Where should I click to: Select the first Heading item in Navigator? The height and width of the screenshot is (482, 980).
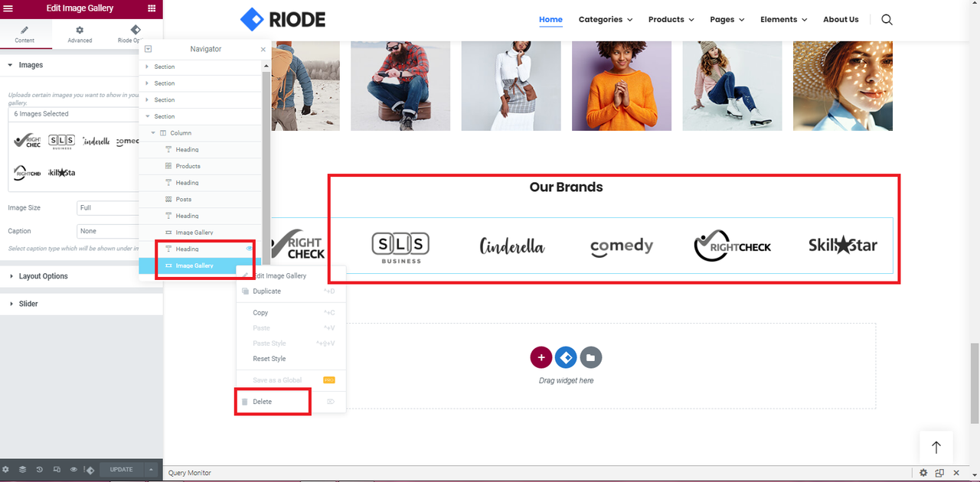point(201,150)
